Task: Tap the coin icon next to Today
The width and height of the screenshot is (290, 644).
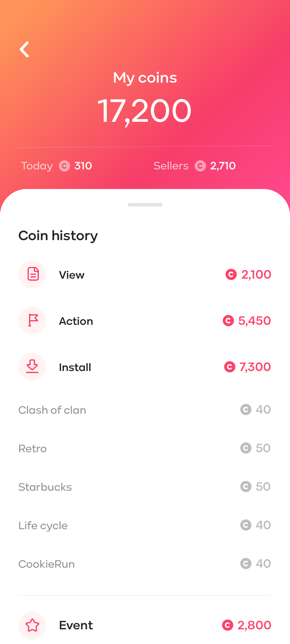Action: click(64, 166)
